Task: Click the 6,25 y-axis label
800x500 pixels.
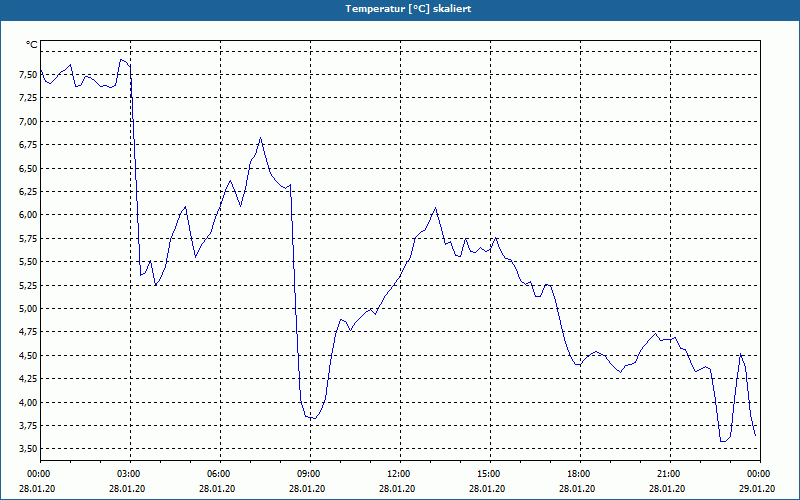Action: point(28,192)
